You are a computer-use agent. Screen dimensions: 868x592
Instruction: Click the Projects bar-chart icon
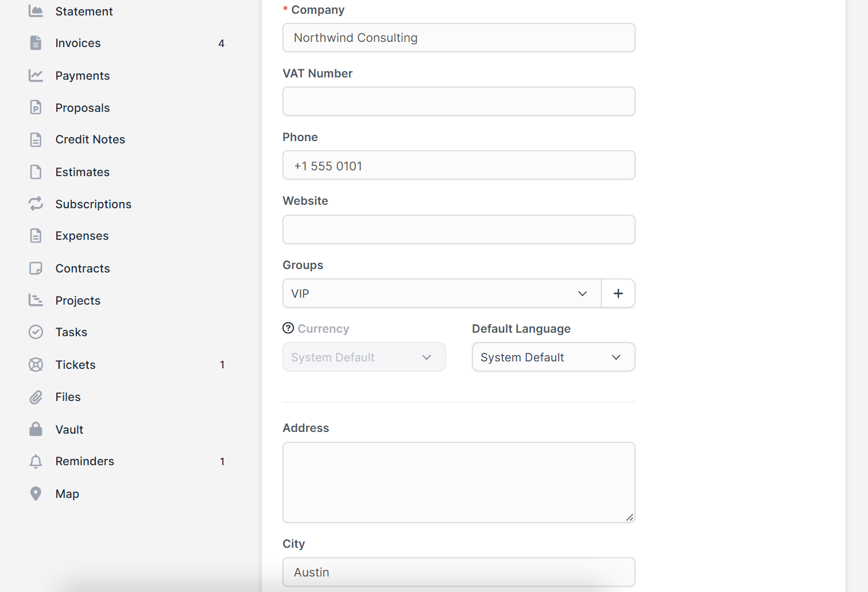tap(36, 300)
